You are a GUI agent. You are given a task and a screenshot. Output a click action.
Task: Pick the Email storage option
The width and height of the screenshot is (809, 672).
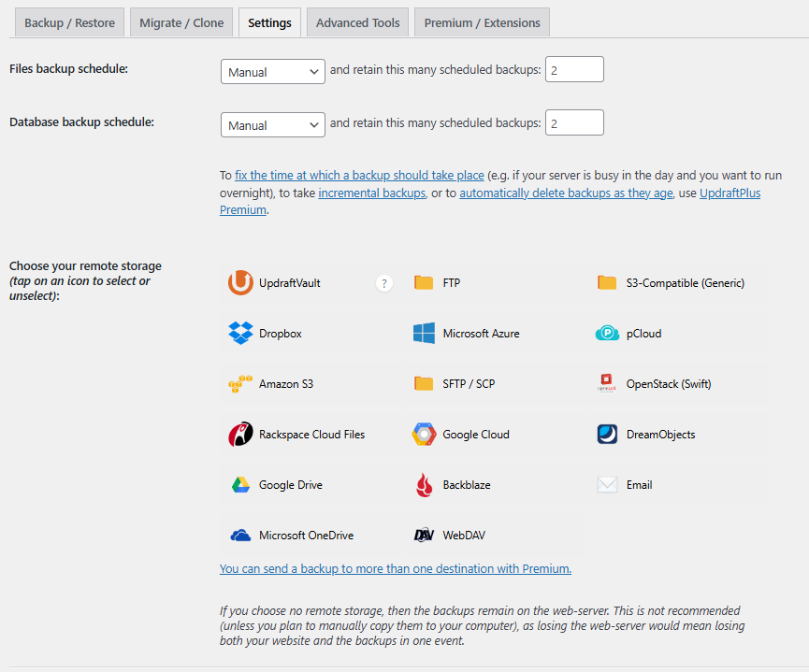pos(608,485)
